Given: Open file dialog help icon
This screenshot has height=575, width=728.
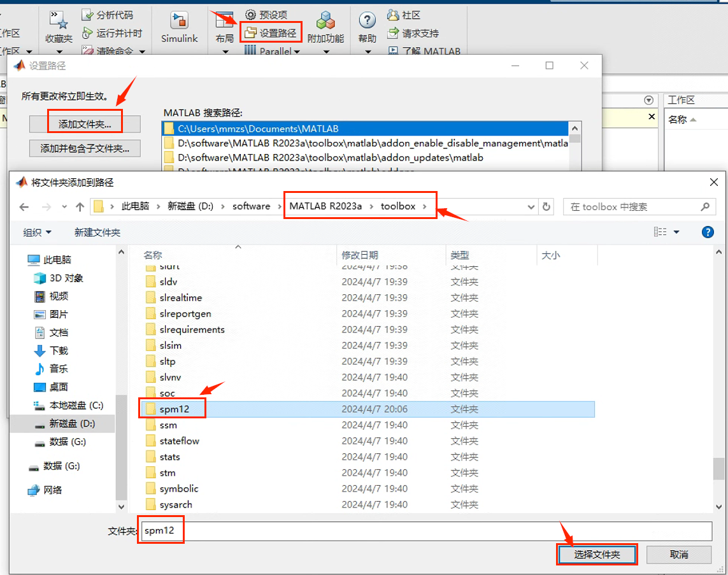Looking at the screenshot, I should [x=708, y=232].
